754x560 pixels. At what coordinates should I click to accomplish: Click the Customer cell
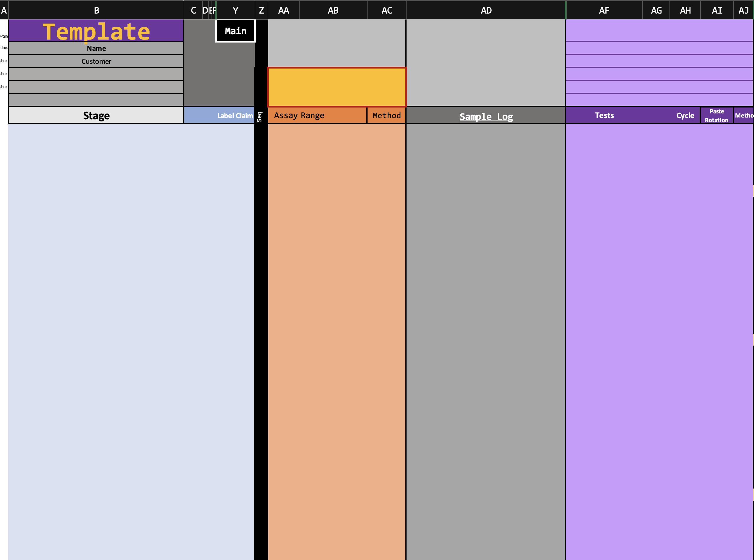(x=96, y=61)
